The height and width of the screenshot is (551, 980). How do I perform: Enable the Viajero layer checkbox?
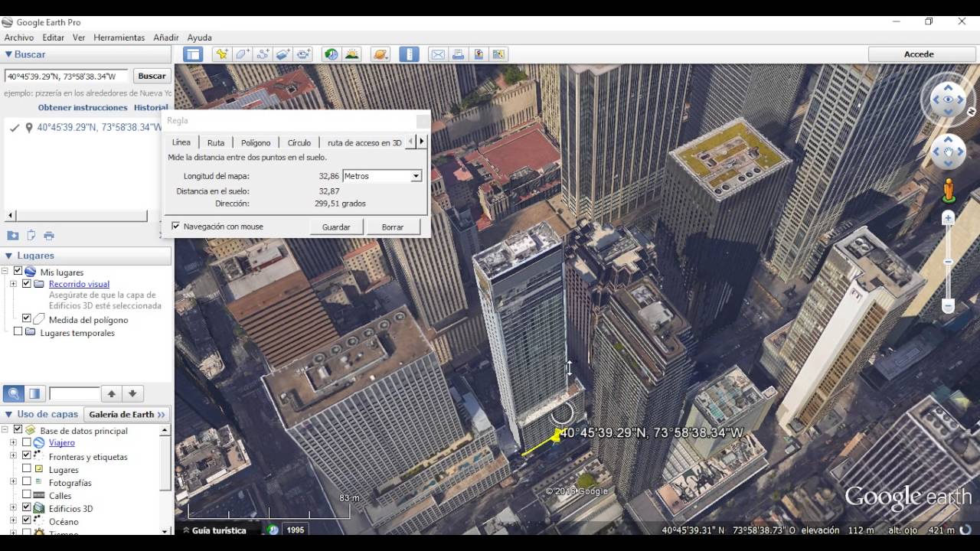(x=27, y=442)
